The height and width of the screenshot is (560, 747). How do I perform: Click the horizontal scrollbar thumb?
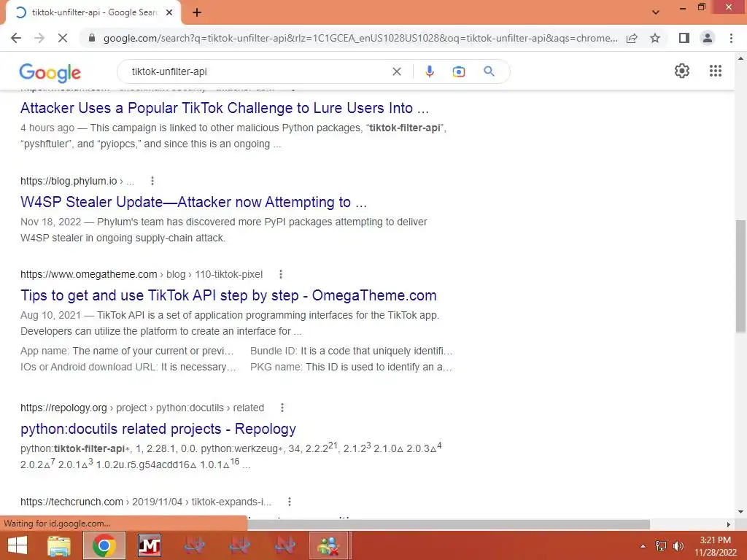click(449, 524)
